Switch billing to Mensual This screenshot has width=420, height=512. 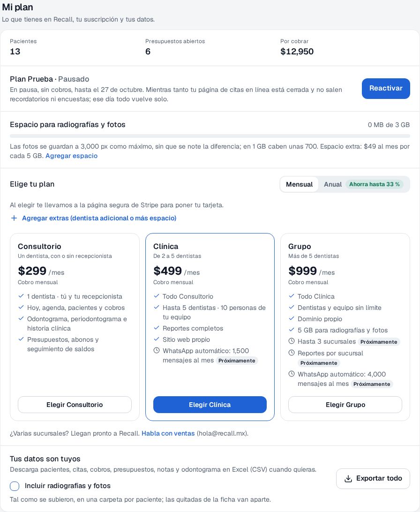299,184
